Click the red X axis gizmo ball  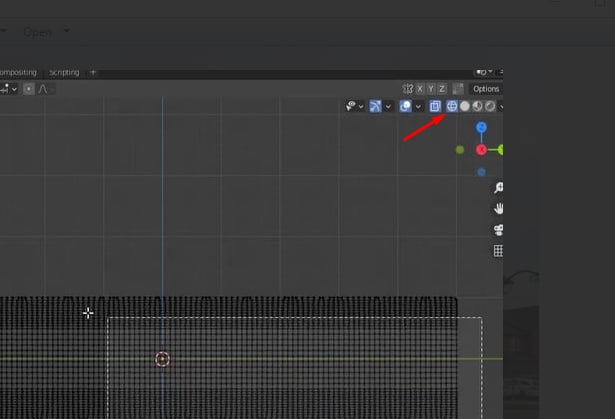click(481, 150)
